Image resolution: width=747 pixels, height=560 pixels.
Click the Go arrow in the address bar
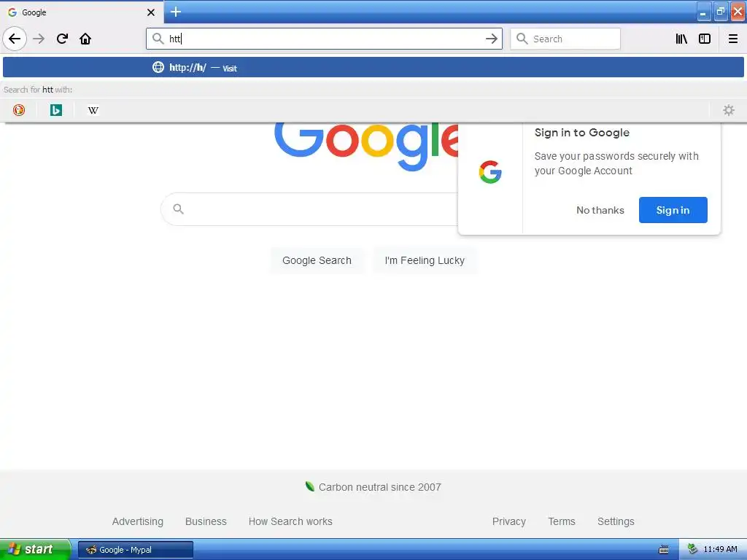coord(491,39)
